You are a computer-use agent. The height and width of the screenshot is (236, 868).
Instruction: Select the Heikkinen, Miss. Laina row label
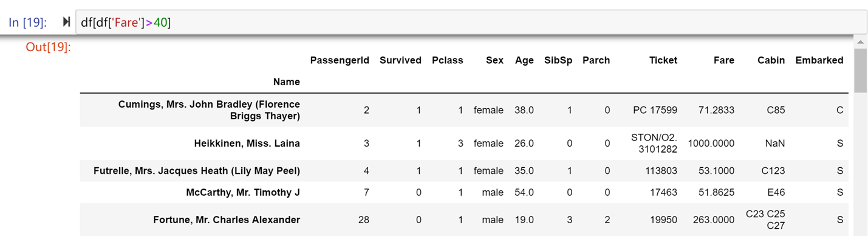coord(247,144)
